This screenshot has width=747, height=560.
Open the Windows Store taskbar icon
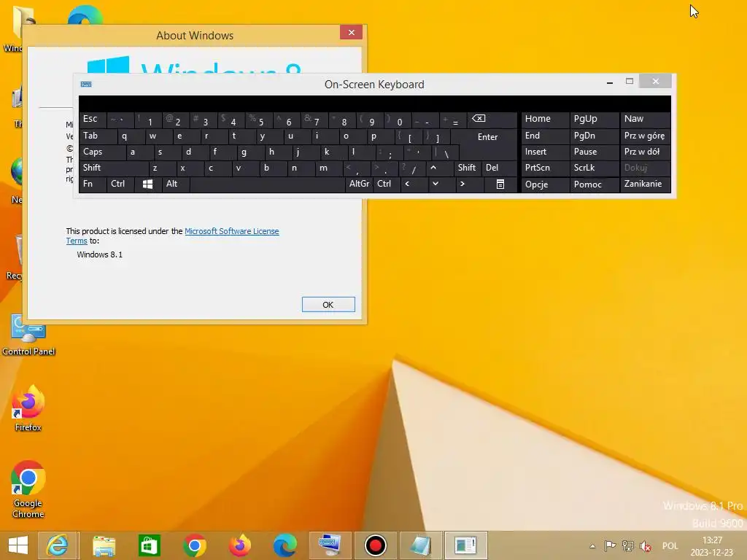(x=149, y=545)
